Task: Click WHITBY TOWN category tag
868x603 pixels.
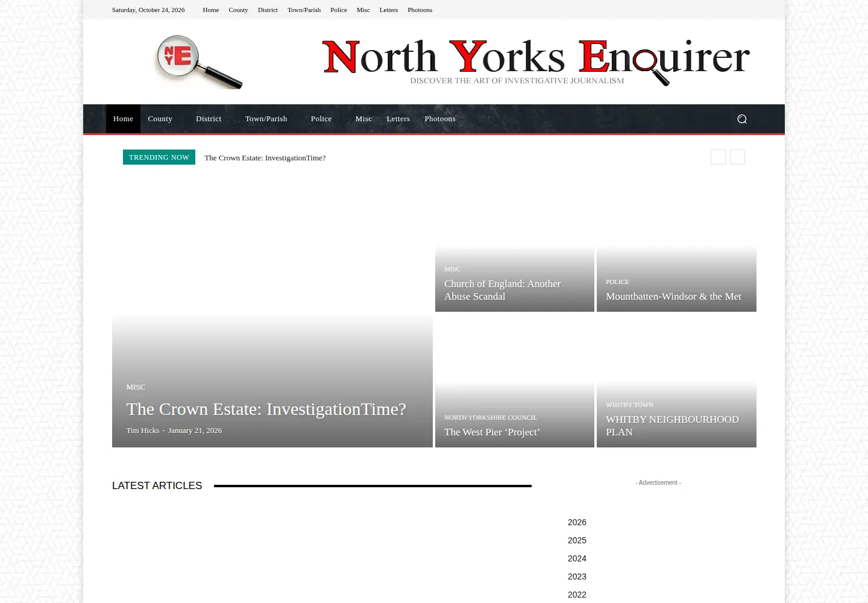Action: [629, 405]
